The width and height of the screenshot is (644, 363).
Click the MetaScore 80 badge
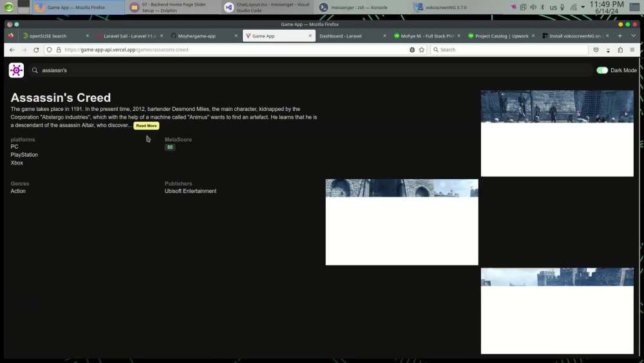click(170, 147)
